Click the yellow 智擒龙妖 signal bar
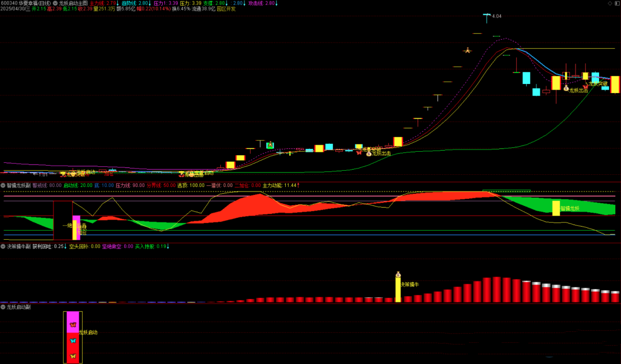This screenshot has width=621, height=364. [555, 208]
